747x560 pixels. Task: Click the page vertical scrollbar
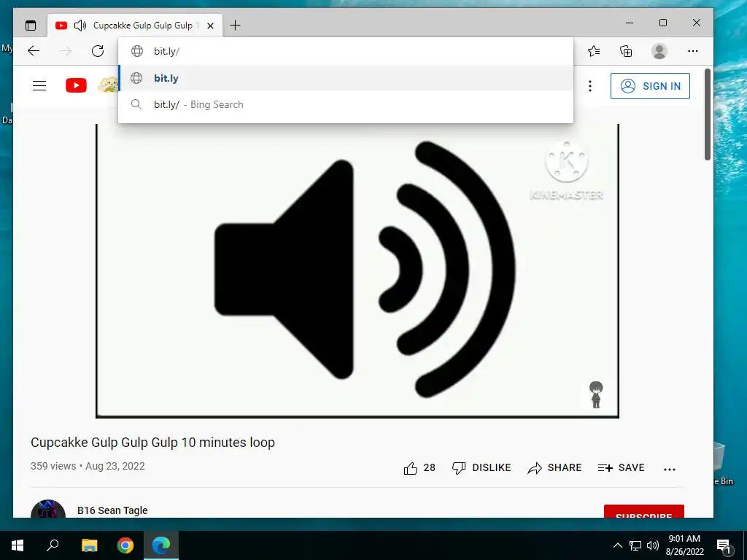click(x=708, y=114)
